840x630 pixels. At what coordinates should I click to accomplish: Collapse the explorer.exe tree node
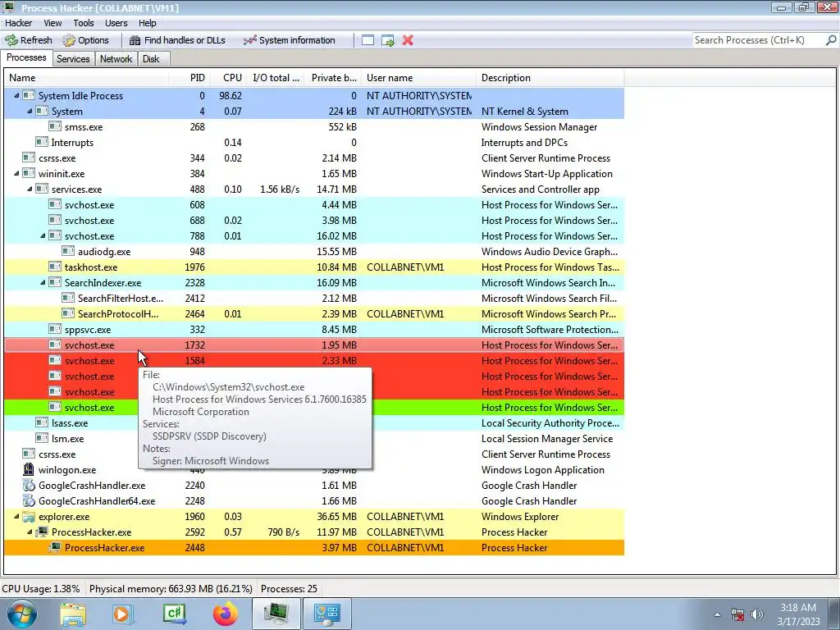click(16, 517)
